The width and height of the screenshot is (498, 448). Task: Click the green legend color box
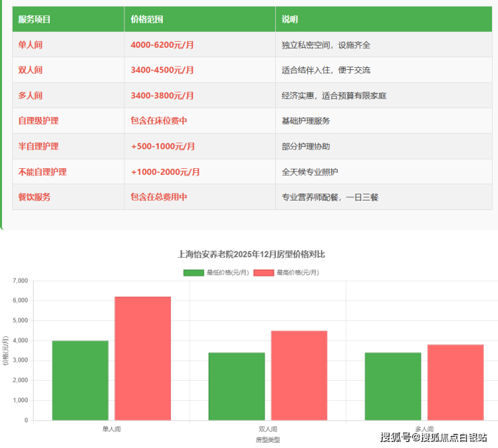tap(193, 272)
